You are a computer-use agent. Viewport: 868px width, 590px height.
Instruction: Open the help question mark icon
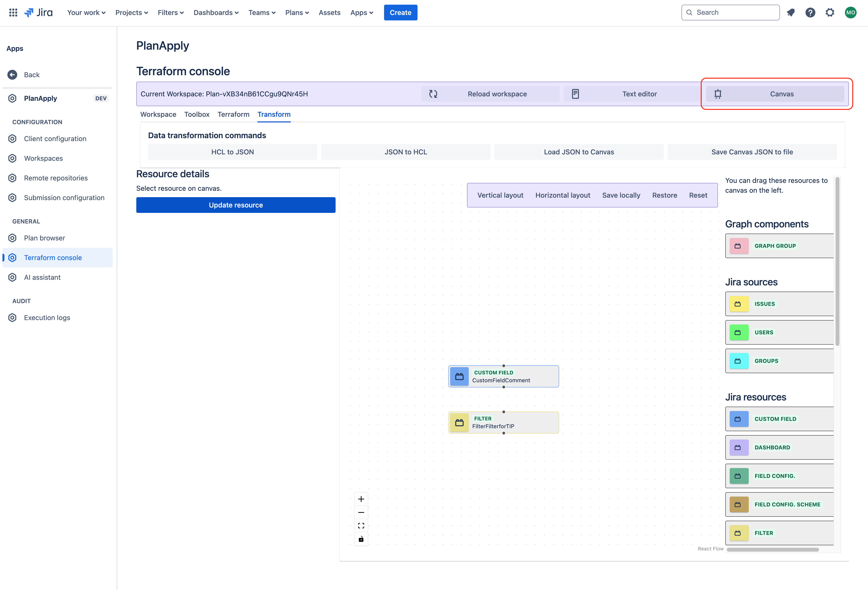pos(810,12)
